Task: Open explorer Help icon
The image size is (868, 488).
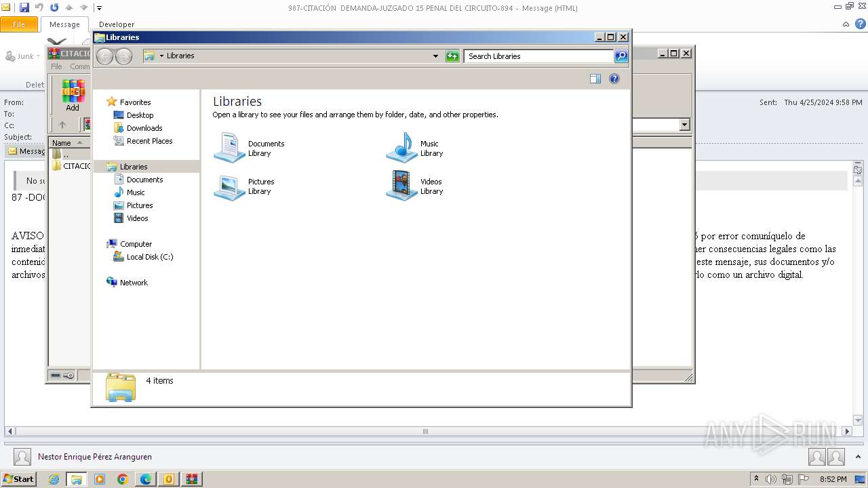Action: [614, 79]
